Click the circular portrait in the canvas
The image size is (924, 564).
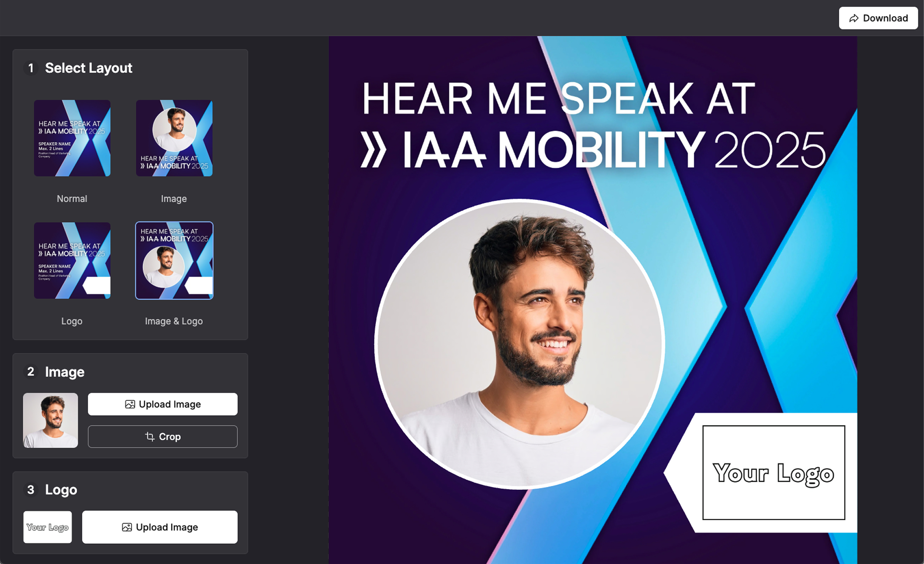(520, 344)
